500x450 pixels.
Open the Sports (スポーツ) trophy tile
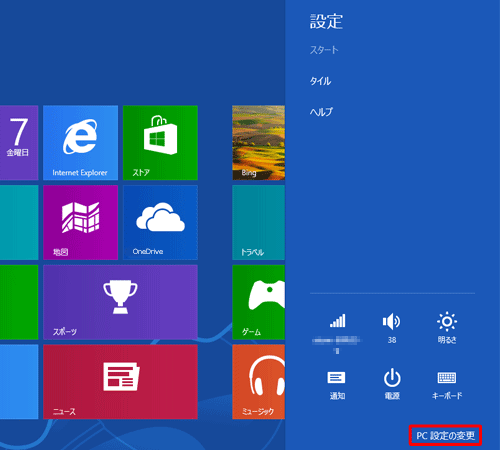(120, 302)
